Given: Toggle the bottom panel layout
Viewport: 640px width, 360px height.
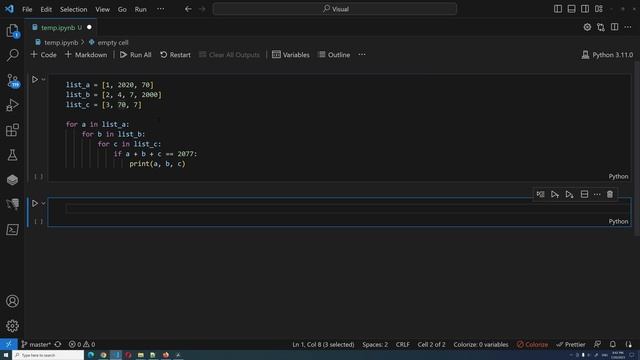Looking at the screenshot, I should [571, 9].
